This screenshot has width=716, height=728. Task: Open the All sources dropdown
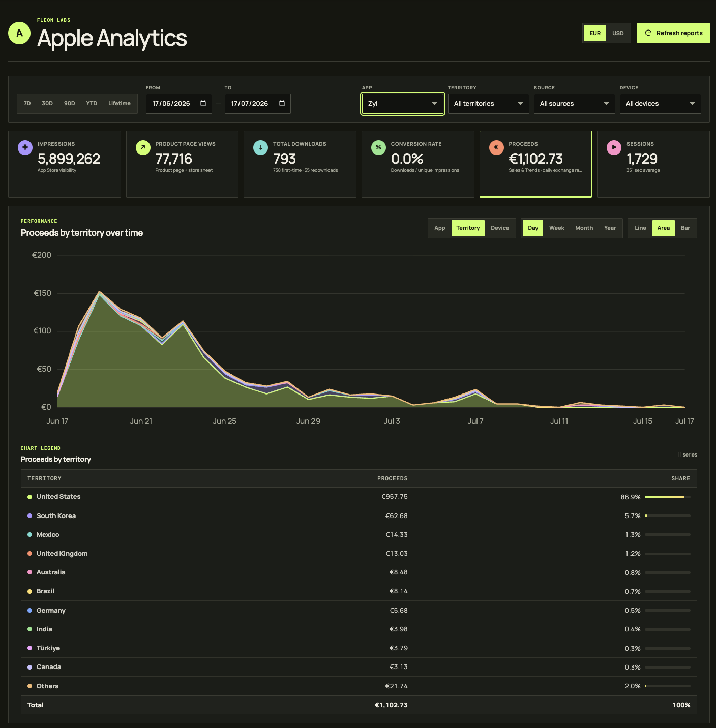pos(574,104)
